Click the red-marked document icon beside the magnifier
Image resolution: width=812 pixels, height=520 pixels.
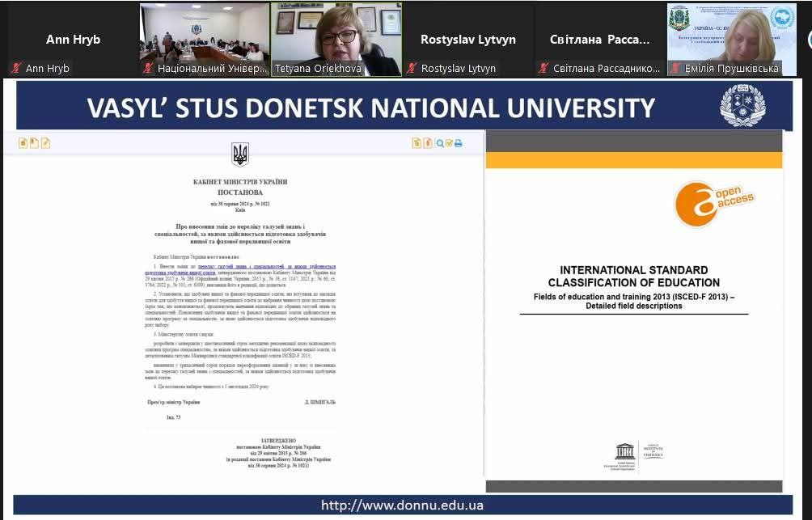click(x=428, y=143)
